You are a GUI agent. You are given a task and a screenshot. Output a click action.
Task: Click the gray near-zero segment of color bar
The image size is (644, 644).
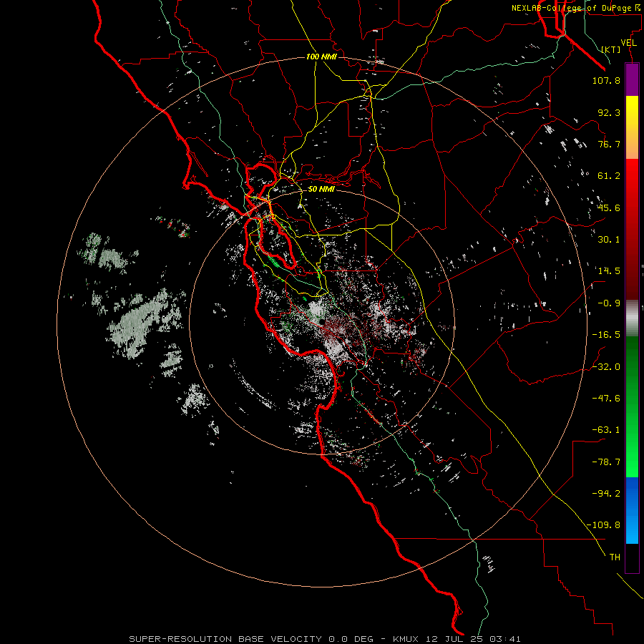click(x=632, y=318)
